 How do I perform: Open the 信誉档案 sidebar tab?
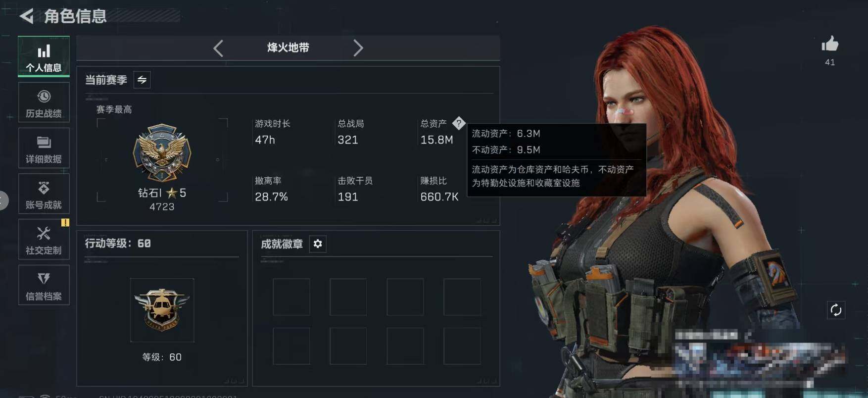(44, 285)
